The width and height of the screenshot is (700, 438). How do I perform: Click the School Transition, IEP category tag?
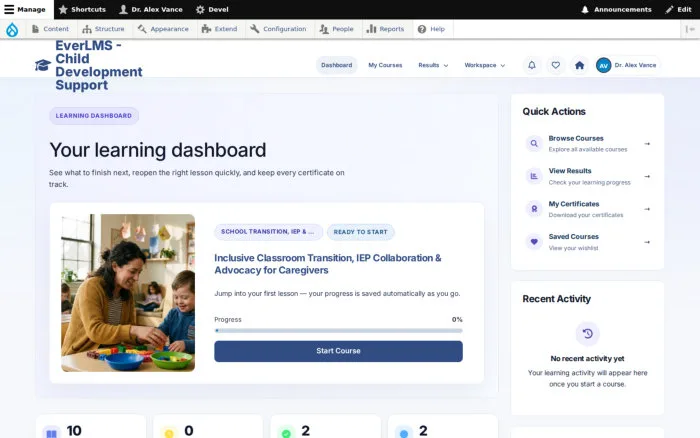pos(268,232)
